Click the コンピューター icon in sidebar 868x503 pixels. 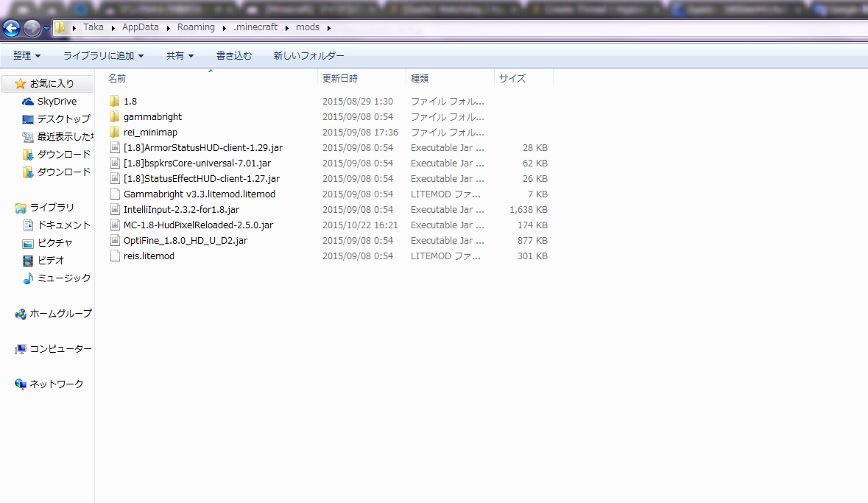coord(21,350)
